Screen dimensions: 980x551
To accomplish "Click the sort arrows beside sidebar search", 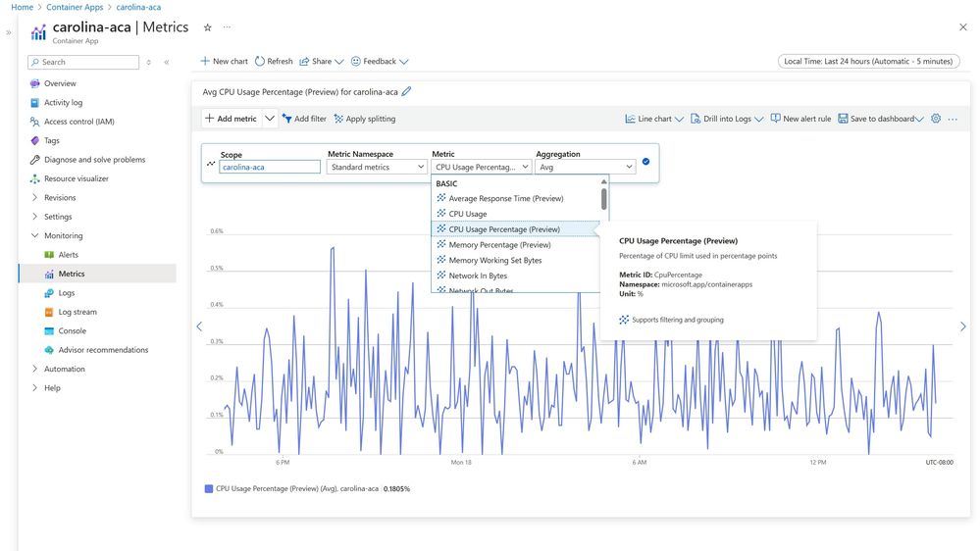I will tap(149, 62).
